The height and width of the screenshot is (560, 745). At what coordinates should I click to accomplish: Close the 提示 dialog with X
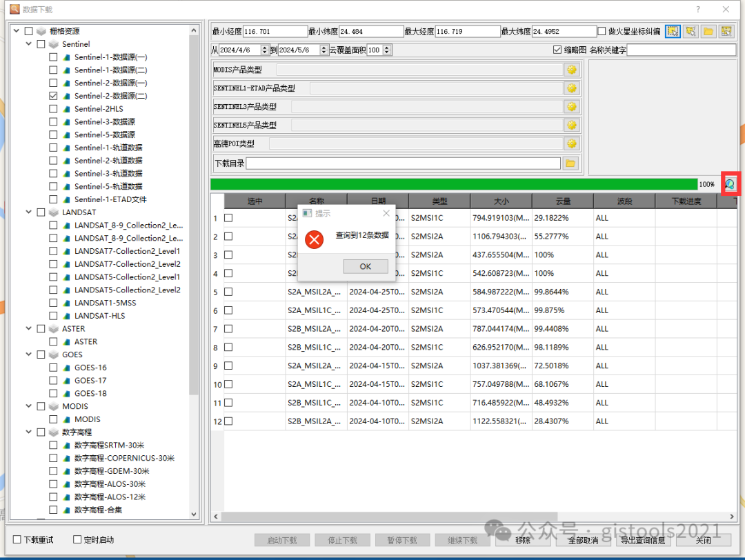pyautogui.click(x=386, y=213)
